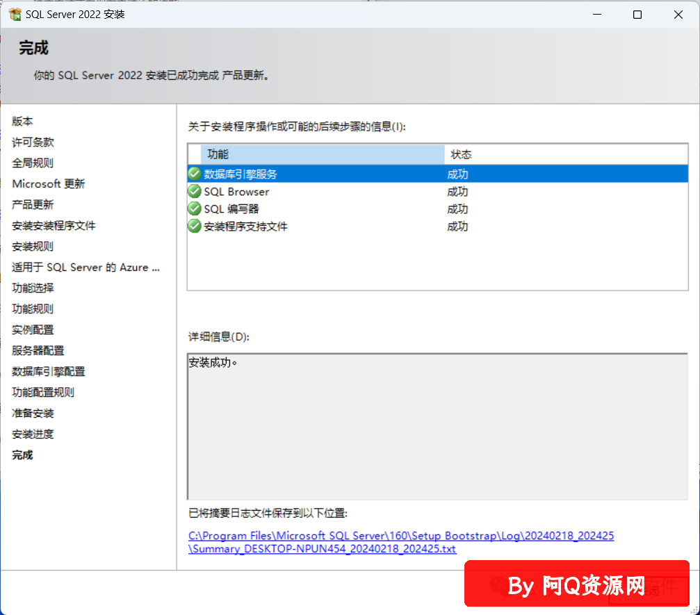Click the 功能规则 step in sidebar
Viewport: 700px width, 615px height.
(x=33, y=309)
